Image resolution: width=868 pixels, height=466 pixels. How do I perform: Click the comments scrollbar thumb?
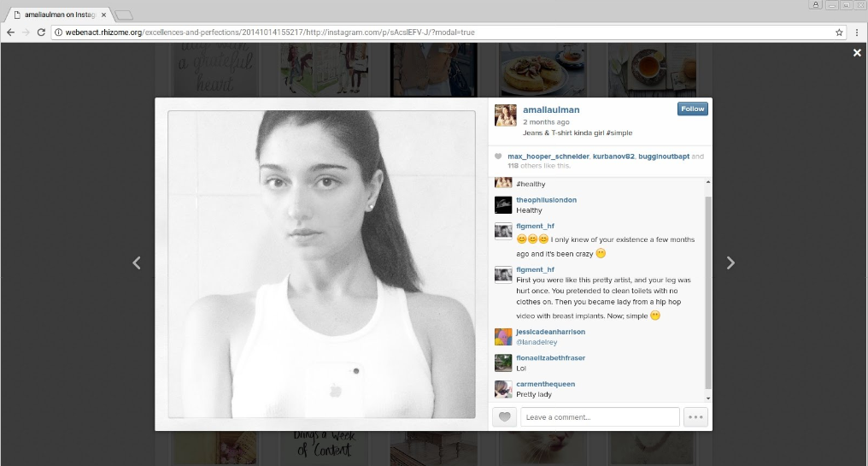pyautogui.click(x=708, y=292)
